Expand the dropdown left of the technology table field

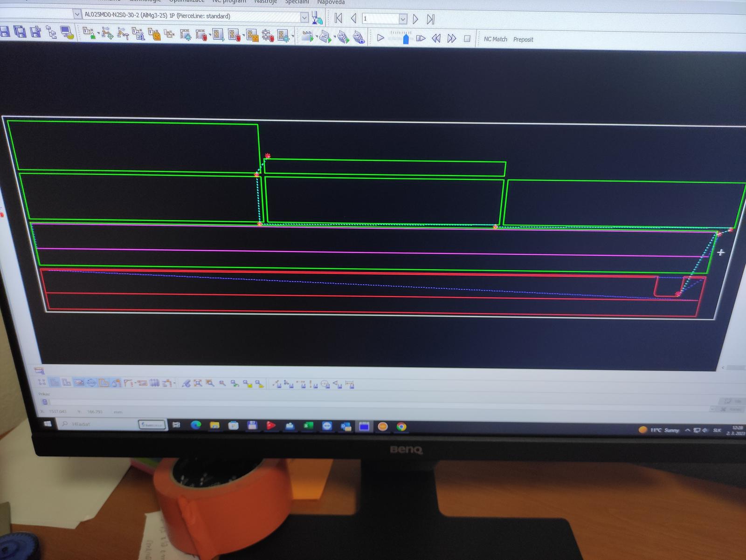pos(77,14)
